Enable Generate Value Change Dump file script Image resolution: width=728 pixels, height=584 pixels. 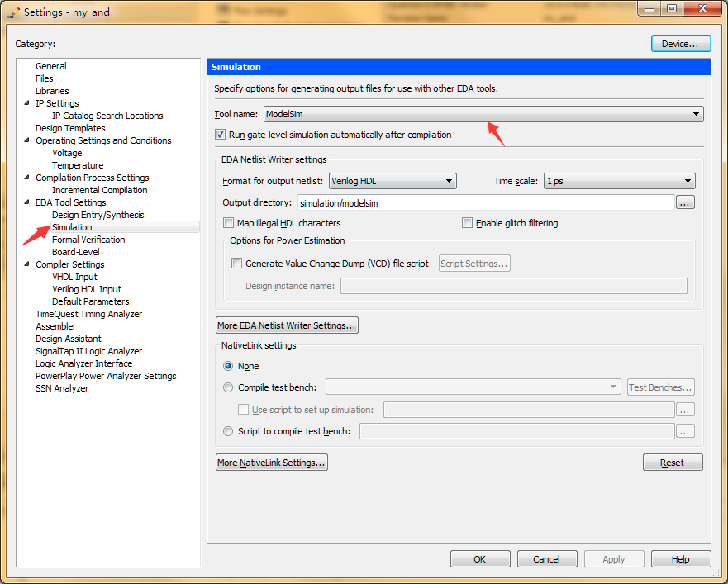236,264
